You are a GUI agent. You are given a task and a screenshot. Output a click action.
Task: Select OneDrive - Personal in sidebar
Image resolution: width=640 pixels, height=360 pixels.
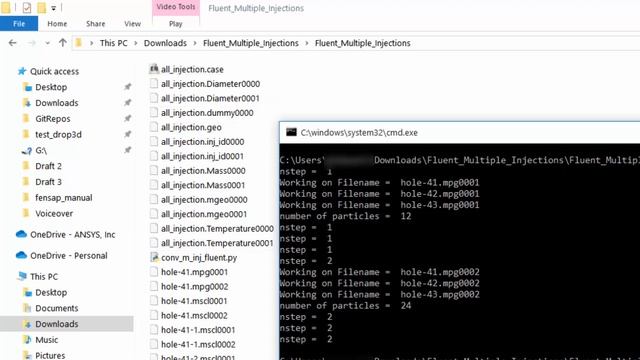[x=69, y=256]
